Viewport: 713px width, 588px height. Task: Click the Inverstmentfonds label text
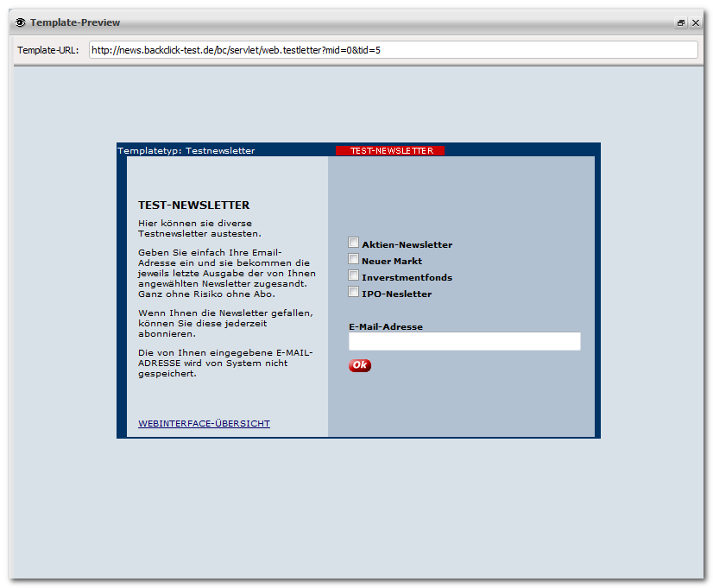tap(407, 277)
